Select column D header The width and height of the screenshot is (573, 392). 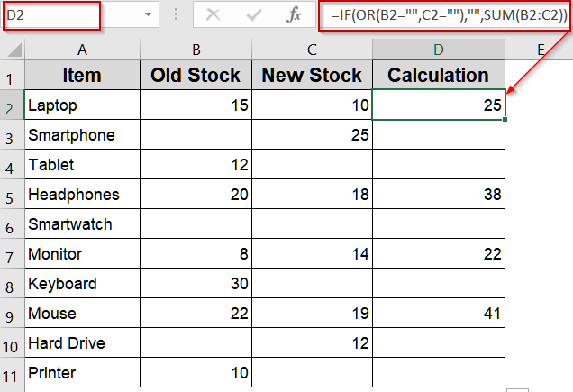click(x=438, y=50)
